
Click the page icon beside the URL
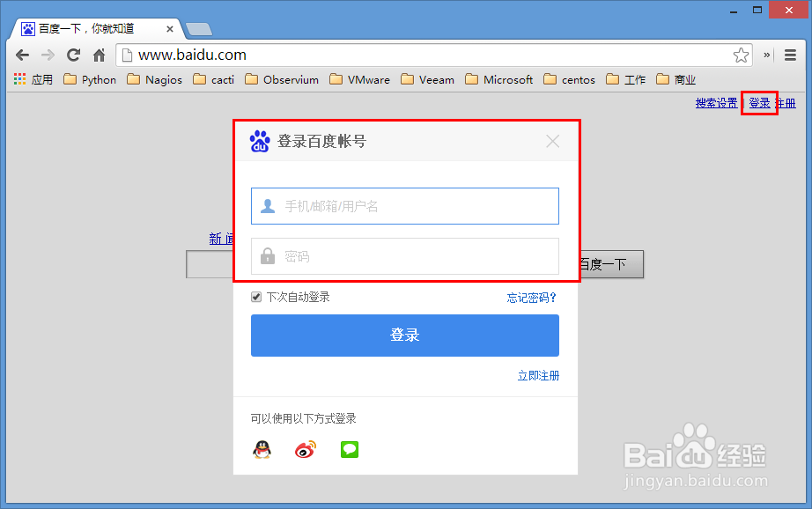(127, 55)
